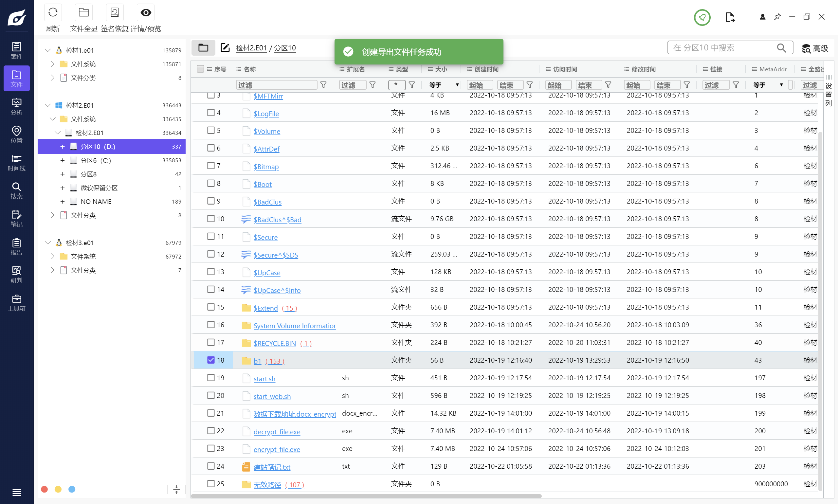Check the checkbox for row 8 $Boot
The height and width of the screenshot is (504, 838).
pyautogui.click(x=211, y=183)
